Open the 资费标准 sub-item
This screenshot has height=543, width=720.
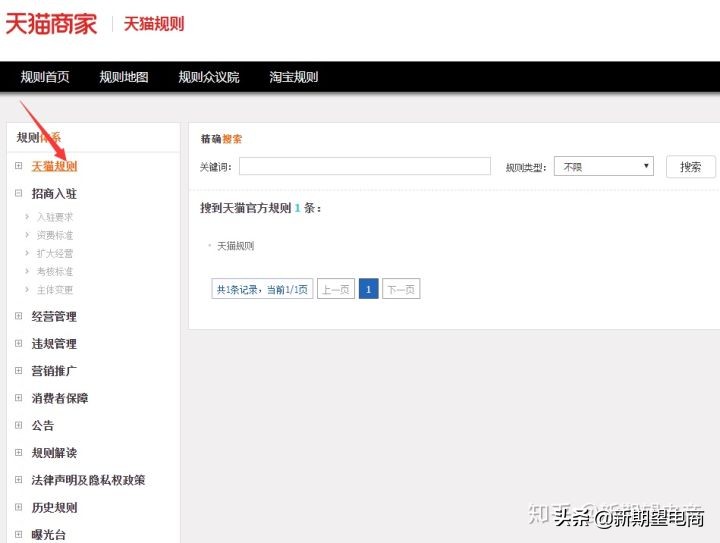pyautogui.click(x=55, y=235)
